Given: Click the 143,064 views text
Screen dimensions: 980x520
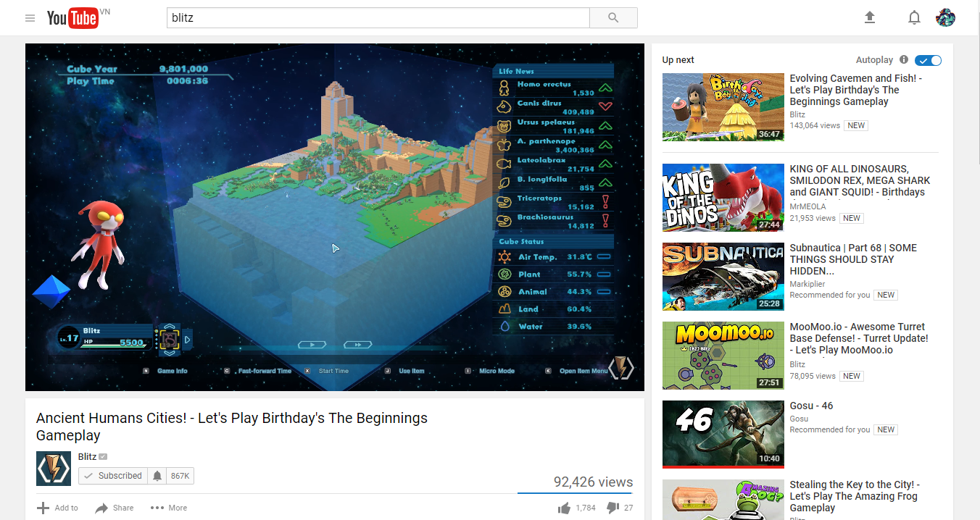Looking at the screenshot, I should [x=815, y=125].
